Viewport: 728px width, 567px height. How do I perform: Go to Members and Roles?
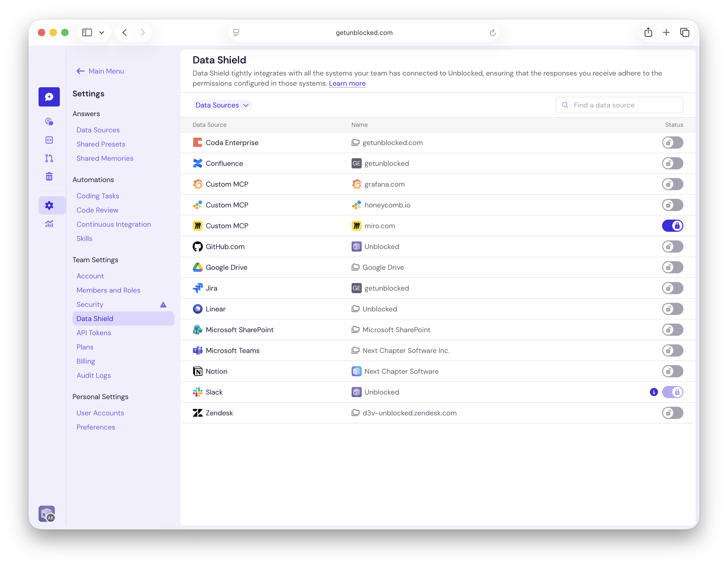point(108,290)
